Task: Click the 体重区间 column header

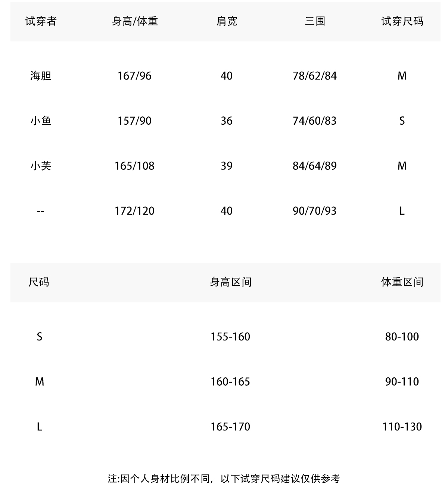Action: (x=402, y=282)
